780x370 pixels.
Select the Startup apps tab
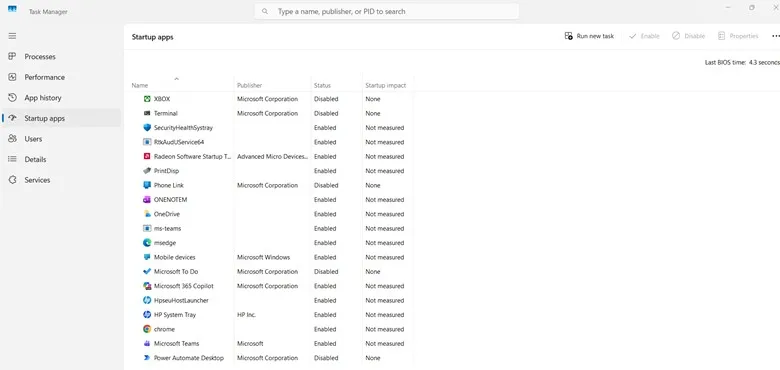tap(62, 118)
